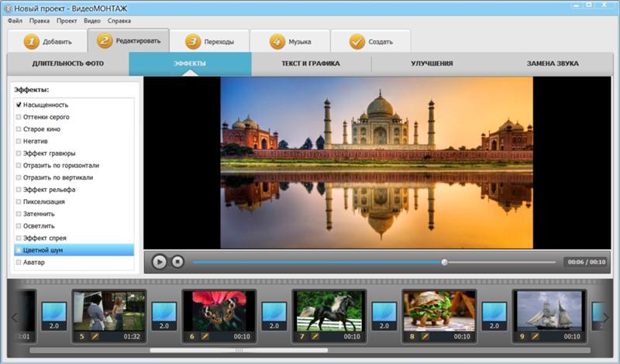Open the Проект menu
This screenshot has width=620, height=364.
(x=67, y=21)
